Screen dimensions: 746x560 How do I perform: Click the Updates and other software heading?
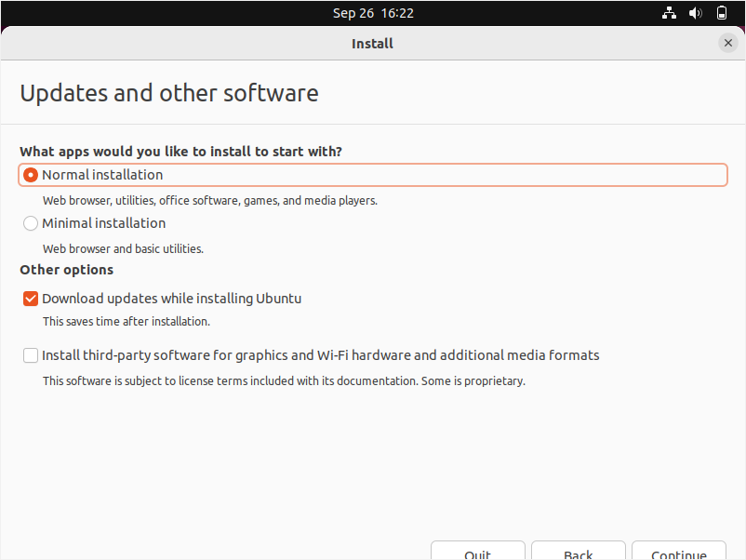pos(169,93)
